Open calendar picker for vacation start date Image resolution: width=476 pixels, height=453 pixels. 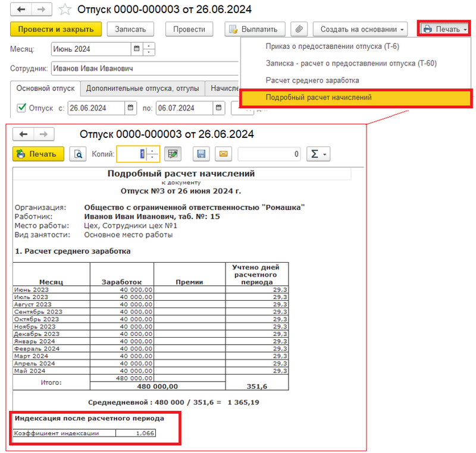click(131, 108)
